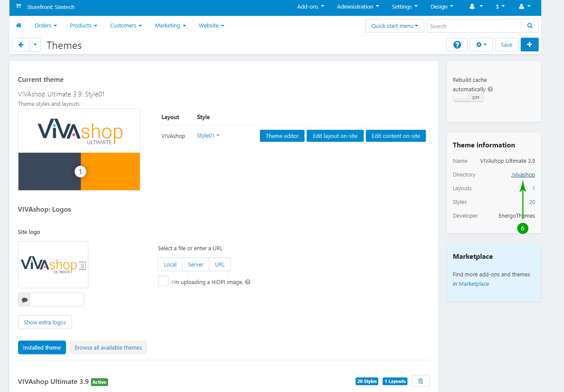Open the help question mark icon
The image size is (564, 392).
coord(457,45)
